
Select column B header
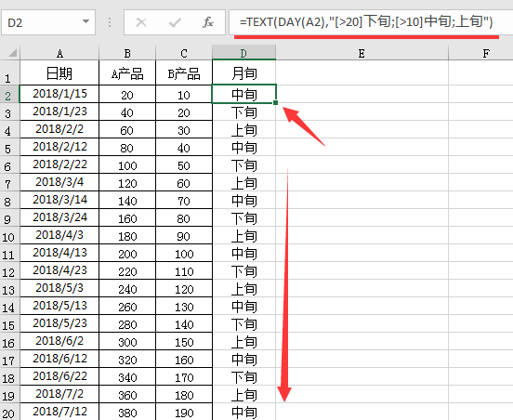click(x=127, y=53)
